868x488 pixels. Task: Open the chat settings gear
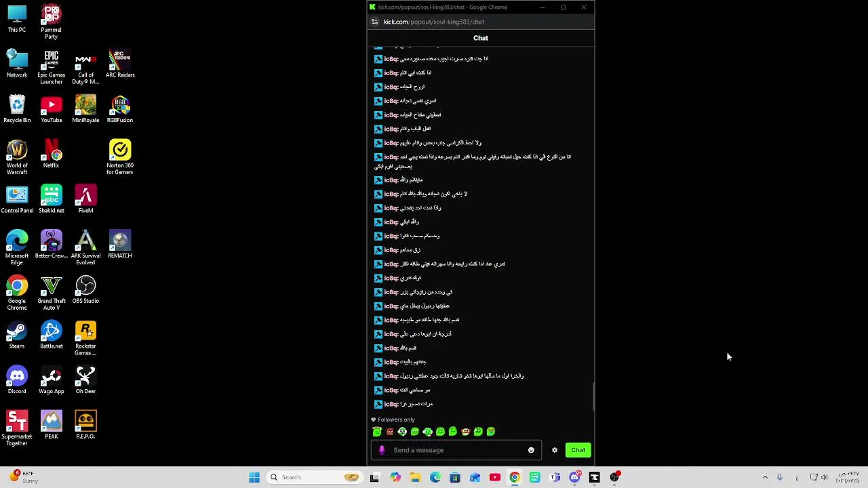tap(555, 450)
